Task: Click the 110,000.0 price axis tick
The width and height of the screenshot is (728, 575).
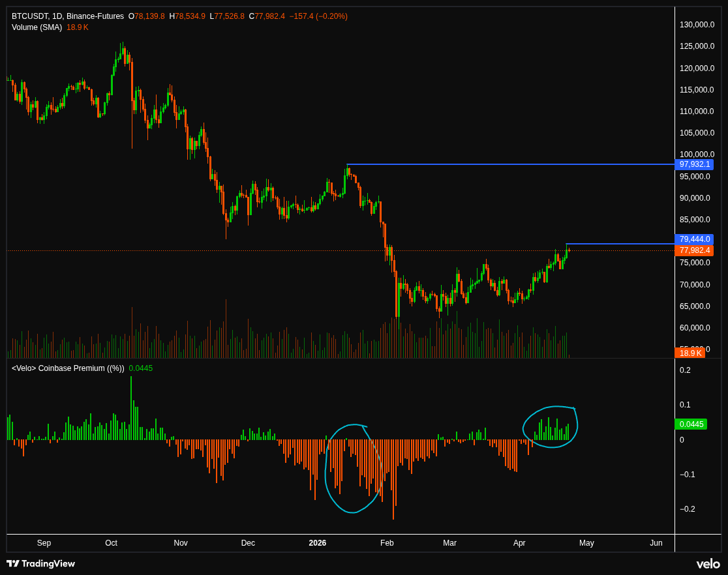Action: coord(697,111)
